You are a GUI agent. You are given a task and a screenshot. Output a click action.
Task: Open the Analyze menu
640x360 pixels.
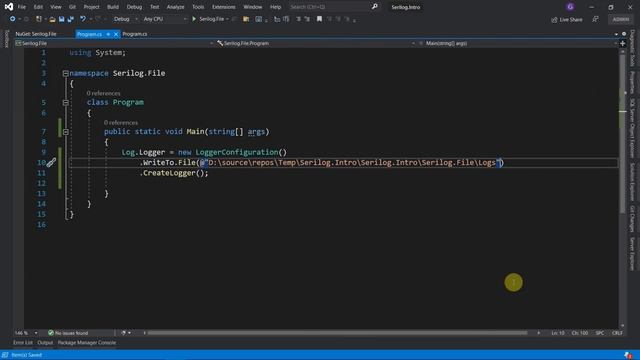click(176, 7)
